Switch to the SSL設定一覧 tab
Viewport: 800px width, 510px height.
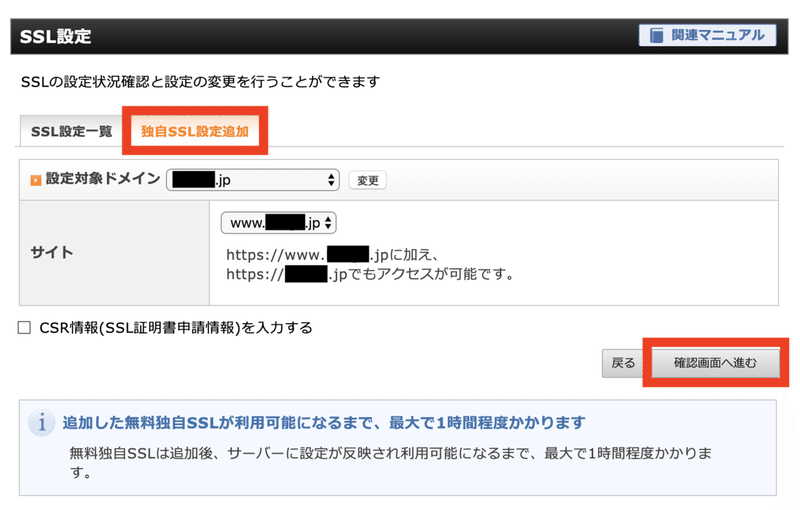point(71,131)
